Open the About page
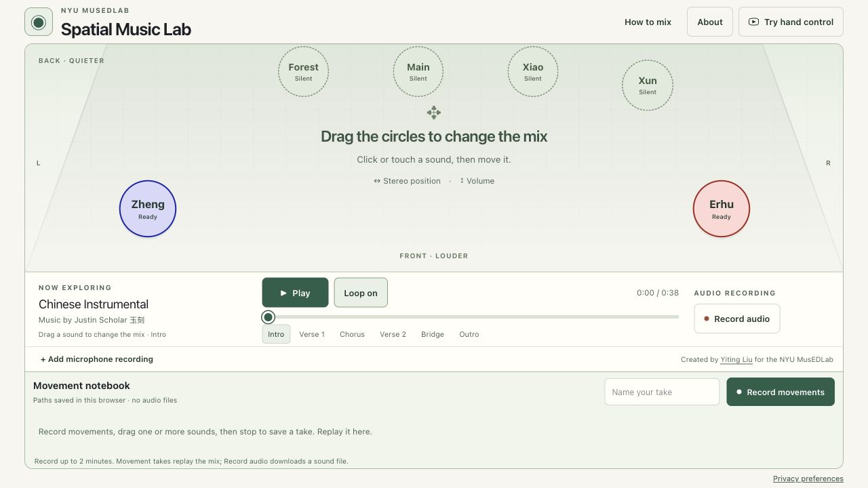The height and width of the screenshot is (488, 868). pyautogui.click(x=710, y=22)
